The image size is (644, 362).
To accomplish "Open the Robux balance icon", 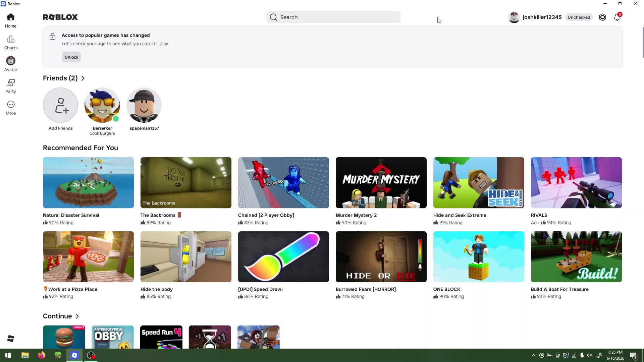I will (602, 17).
